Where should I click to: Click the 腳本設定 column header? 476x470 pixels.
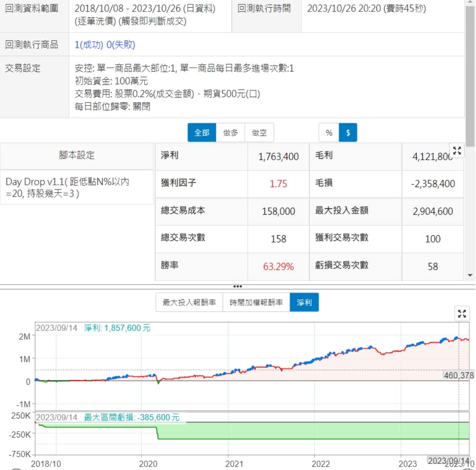[x=77, y=155]
